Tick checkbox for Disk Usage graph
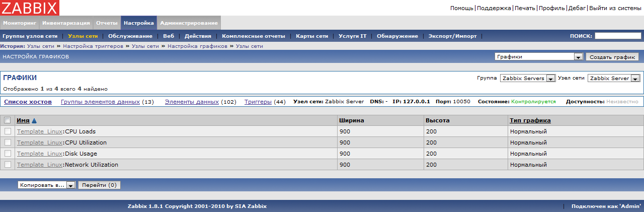This screenshot has height=212, width=644. (7, 154)
